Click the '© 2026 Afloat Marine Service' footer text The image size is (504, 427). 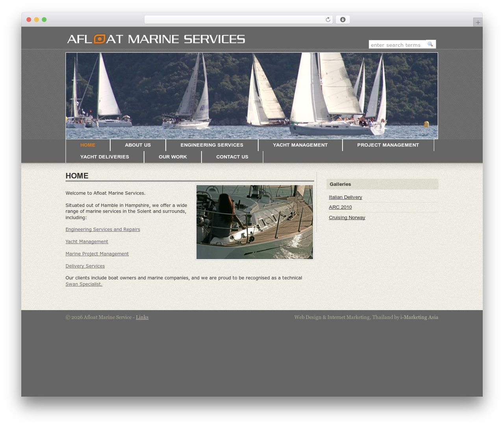(x=98, y=317)
